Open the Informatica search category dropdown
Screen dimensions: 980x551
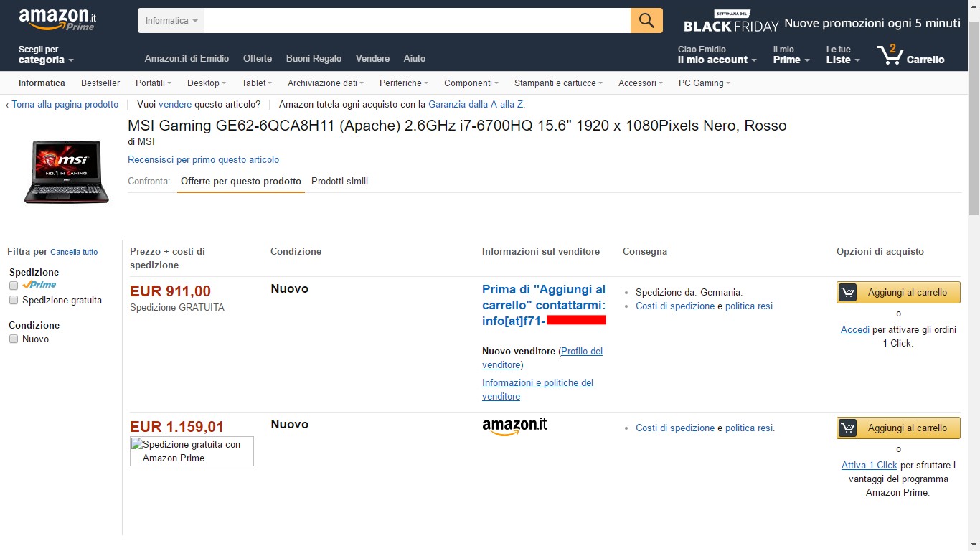[171, 21]
